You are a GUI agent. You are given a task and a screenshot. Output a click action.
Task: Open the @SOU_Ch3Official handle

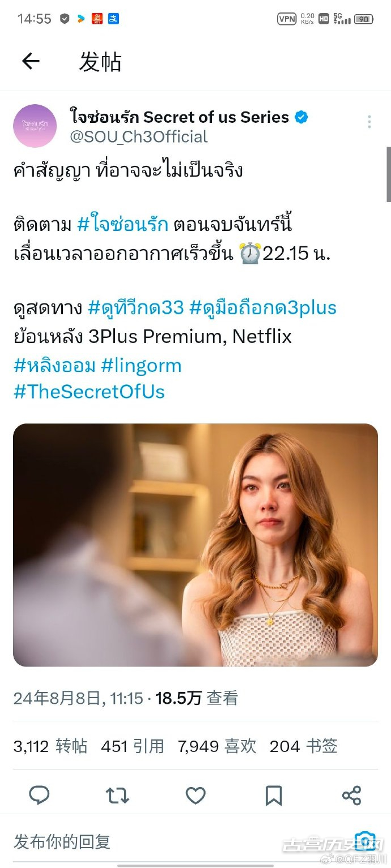[x=138, y=136]
